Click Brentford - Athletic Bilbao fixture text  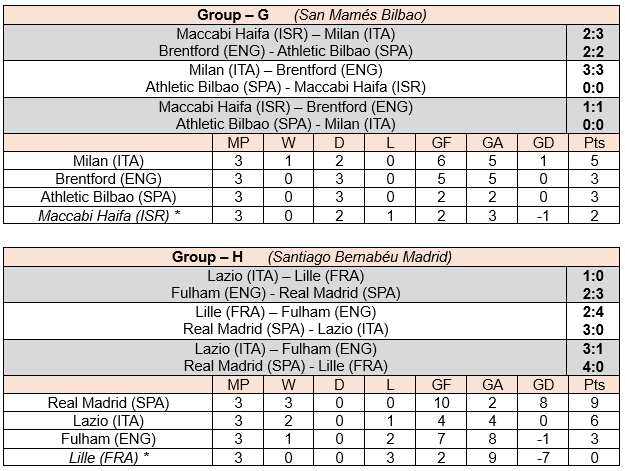coord(285,51)
